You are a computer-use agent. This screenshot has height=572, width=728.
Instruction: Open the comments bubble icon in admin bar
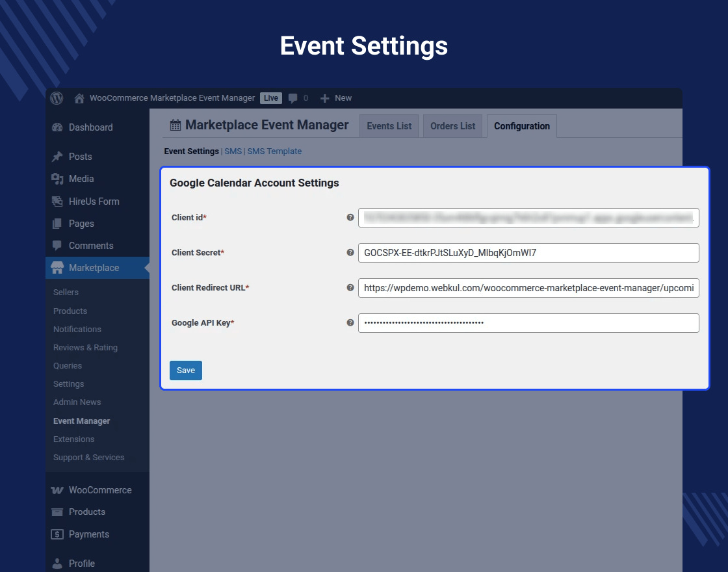(293, 98)
